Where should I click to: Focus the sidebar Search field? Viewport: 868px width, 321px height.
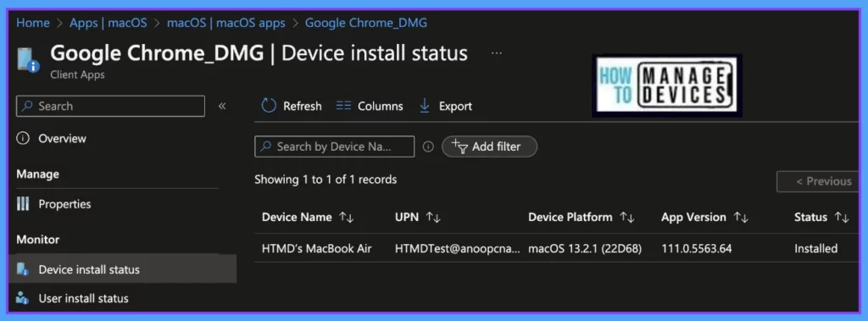111,106
